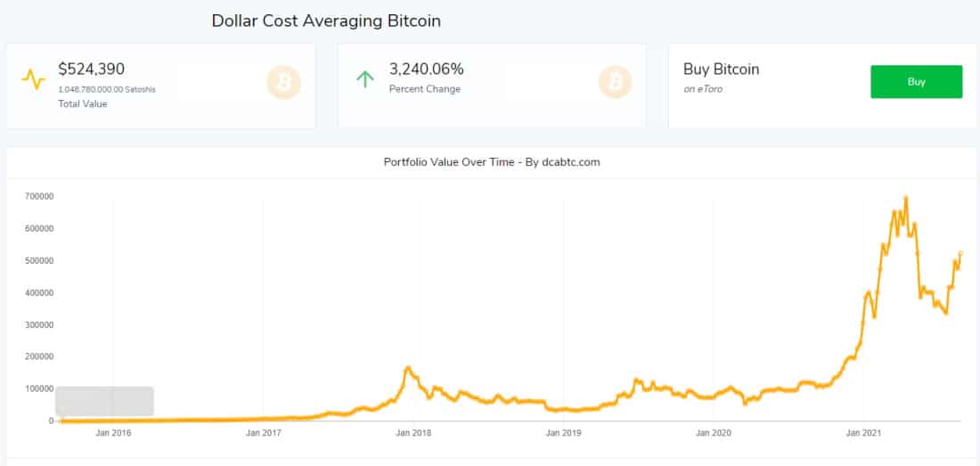Click the Jan 2017 x-axis label
This screenshot has width=980, height=466.
tap(263, 432)
